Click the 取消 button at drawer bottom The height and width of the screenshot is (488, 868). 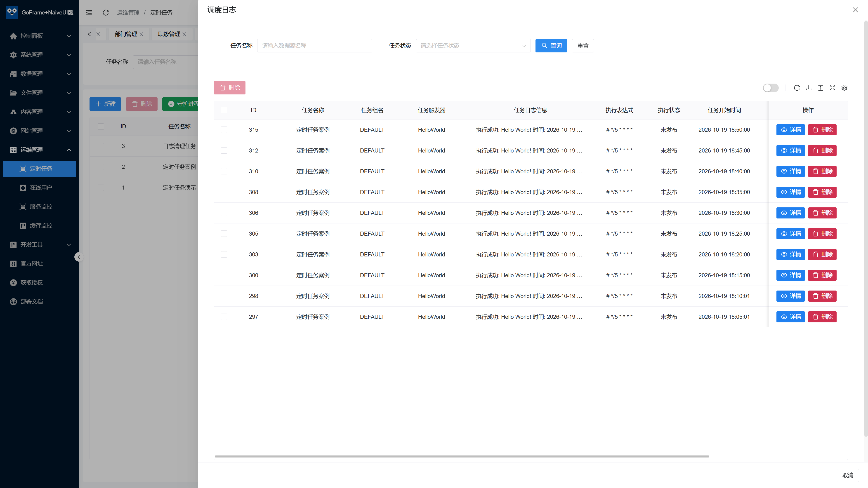[847, 475]
